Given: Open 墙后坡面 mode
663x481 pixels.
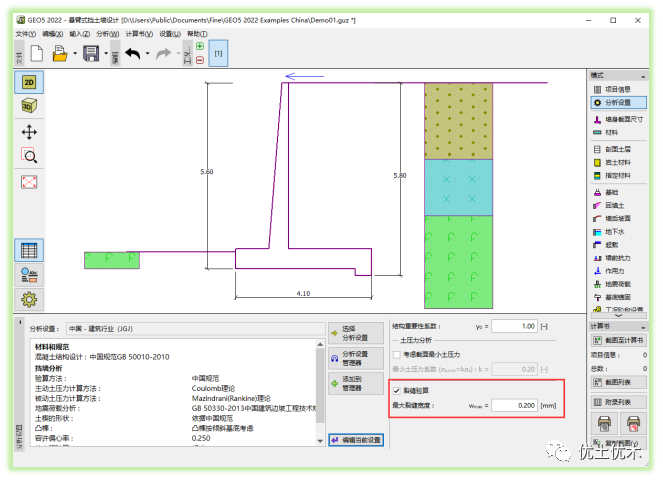Looking at the screenshot, I should 618,219.
